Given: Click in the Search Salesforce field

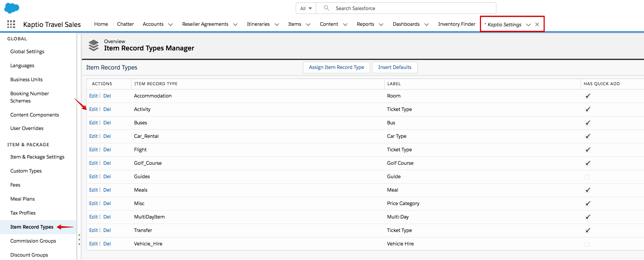Looking at the screenshot, I should 406,8.
